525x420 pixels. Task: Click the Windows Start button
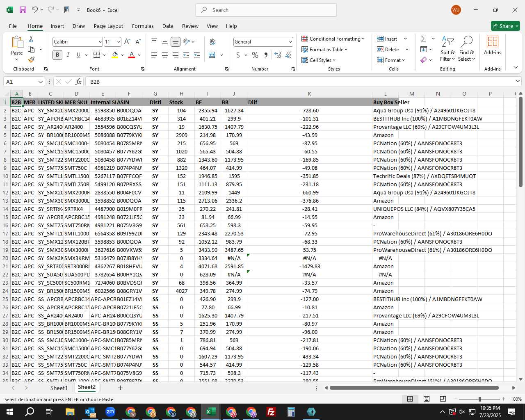pyautogui.click(x=9, y=412)
